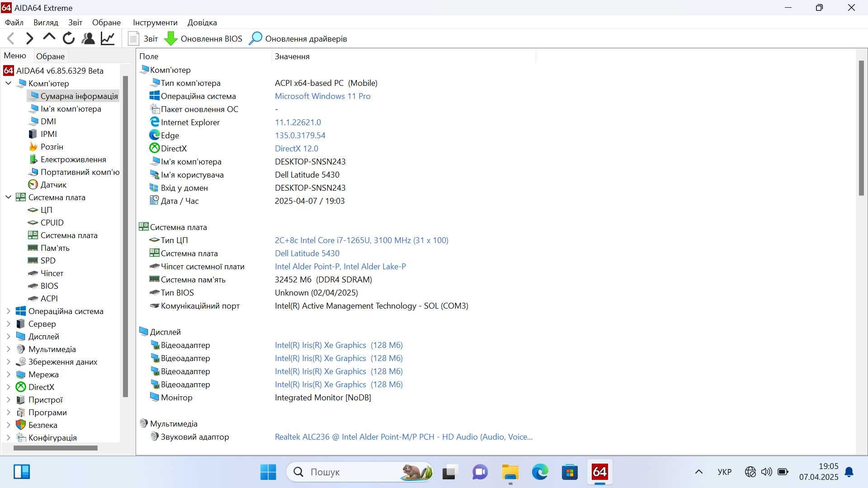
Task: Expand the Мережа tree node
Action: (x=8, y=374)
